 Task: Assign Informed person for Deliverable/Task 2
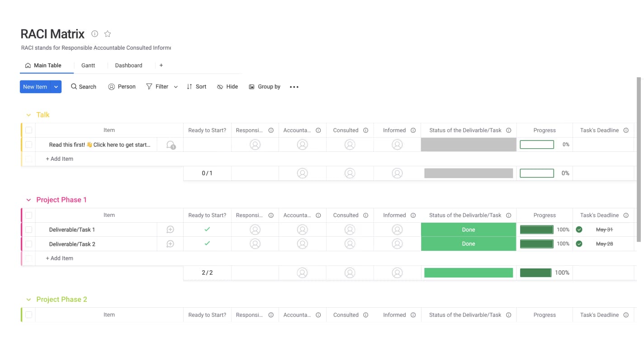(x=397, y=244)
